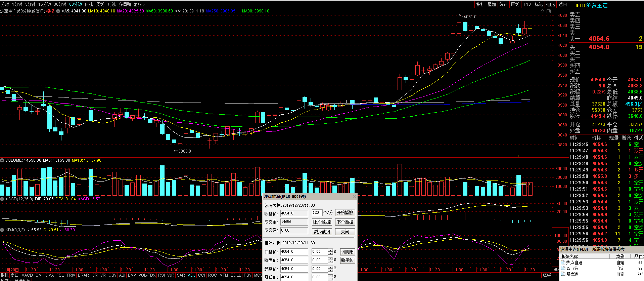The height and width of the screenshot is (281, 644).
Task: Click the round icon before the MACD label
Action: click(2, 199)
